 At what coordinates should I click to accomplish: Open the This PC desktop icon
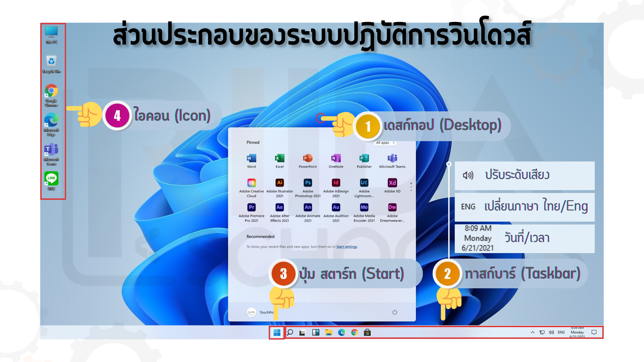pyautogui.click(x=51, y=35)
